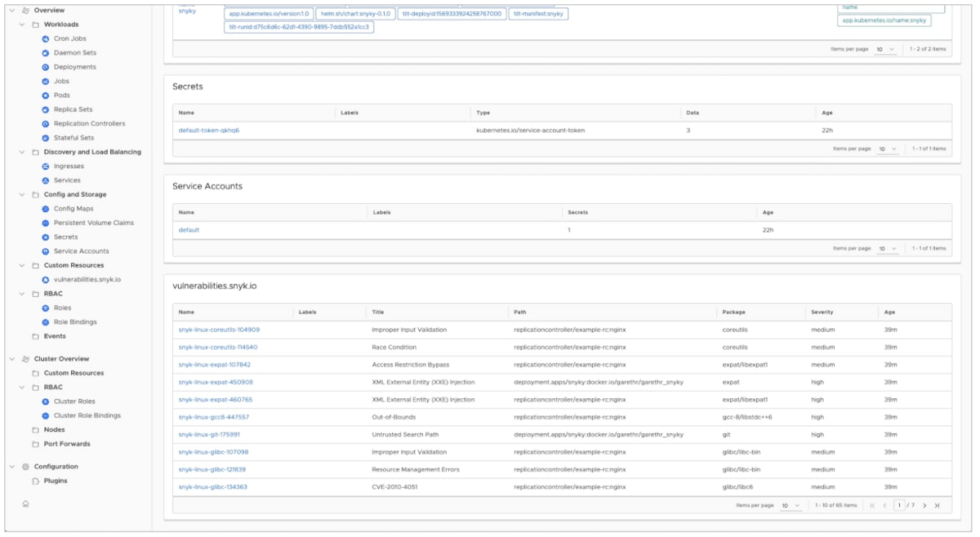Click the Deployments sidebar icon
Viewport: 980px width, 537px height.
[46, 67]
